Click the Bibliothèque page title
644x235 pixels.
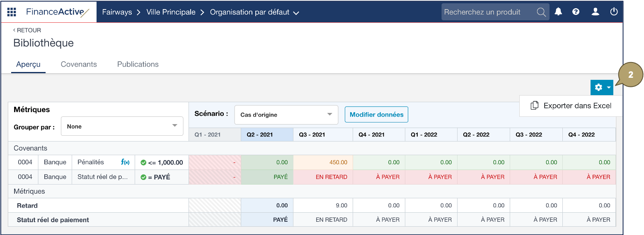click(44, 43)
